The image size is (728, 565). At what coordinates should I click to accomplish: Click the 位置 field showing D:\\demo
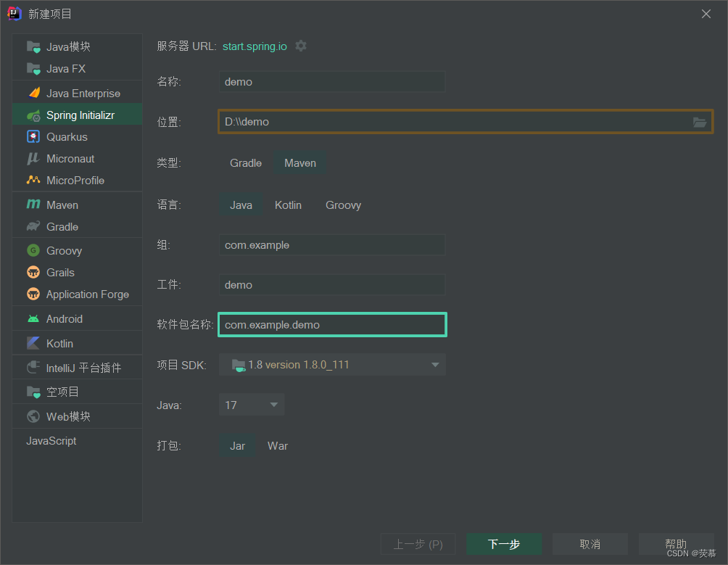click(x=466, y=122)
